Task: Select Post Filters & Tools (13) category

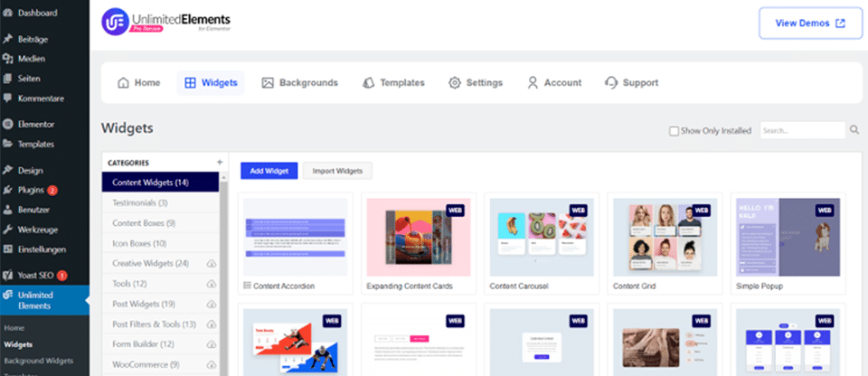Action: pos(161,324)
